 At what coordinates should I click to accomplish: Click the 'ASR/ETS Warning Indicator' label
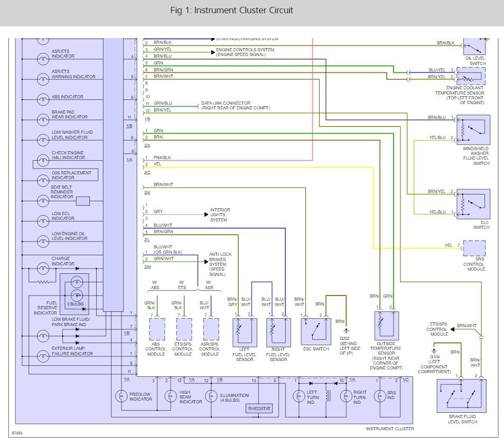(73, 74)
